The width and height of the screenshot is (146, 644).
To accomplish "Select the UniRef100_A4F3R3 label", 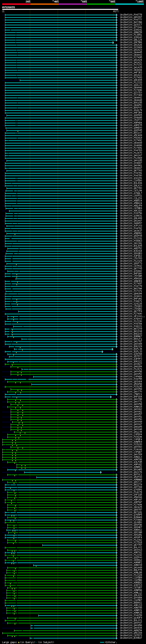I will 131,72.
